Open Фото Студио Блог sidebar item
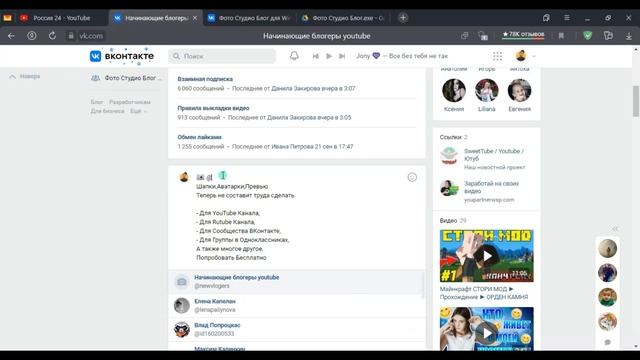This screenshot has width=640, height=360. pos(126,78)
